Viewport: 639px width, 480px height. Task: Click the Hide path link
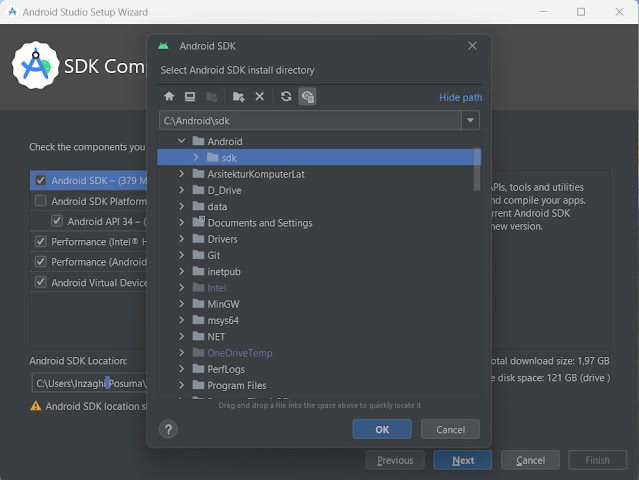point(461,97)
